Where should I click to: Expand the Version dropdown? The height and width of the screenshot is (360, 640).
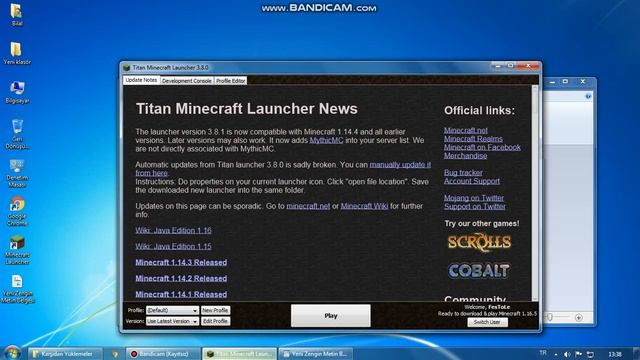click(172, 321)
